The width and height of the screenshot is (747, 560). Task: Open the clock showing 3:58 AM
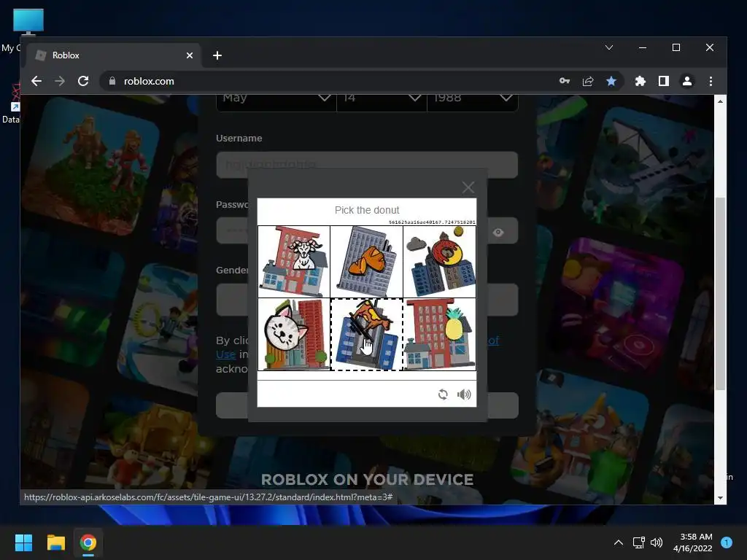pyautogui.click(x=693, y=542)
